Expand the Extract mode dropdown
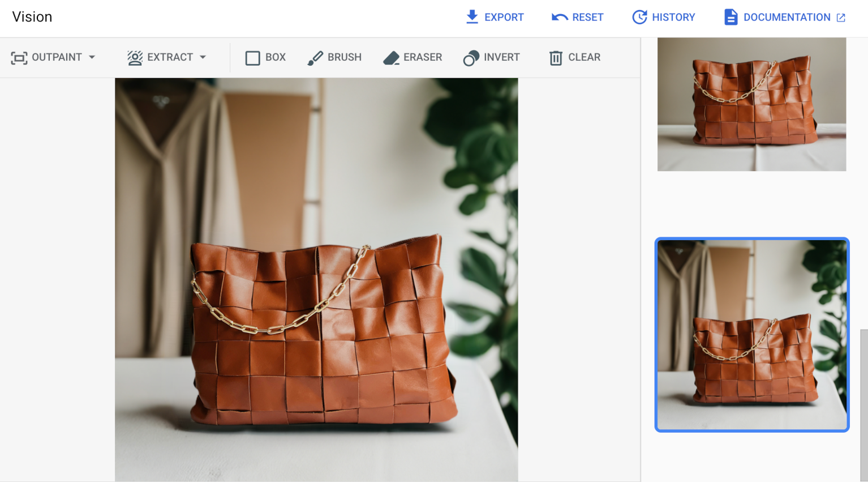 pos(204,57)
